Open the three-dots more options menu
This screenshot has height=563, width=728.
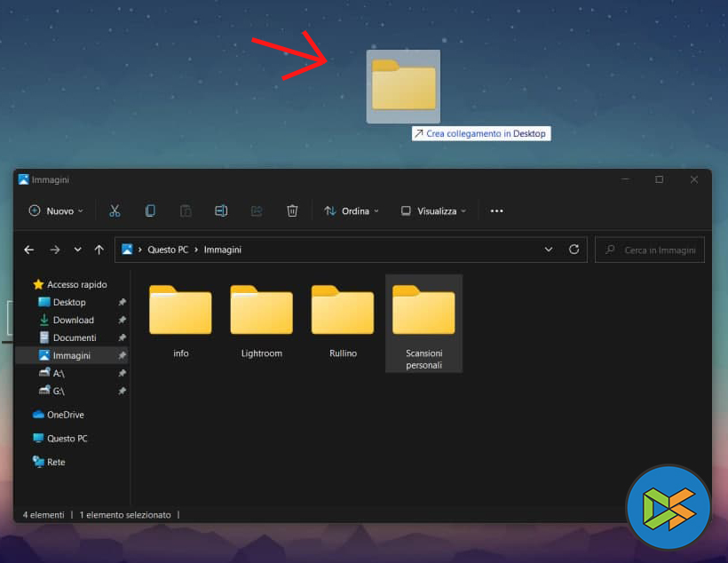pos(496,211)
